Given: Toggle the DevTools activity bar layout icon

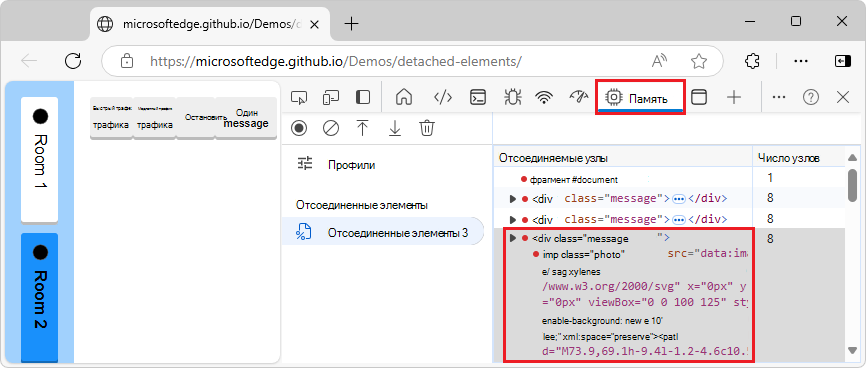Looking at the screenshot, I should click(x=362, y=98).
